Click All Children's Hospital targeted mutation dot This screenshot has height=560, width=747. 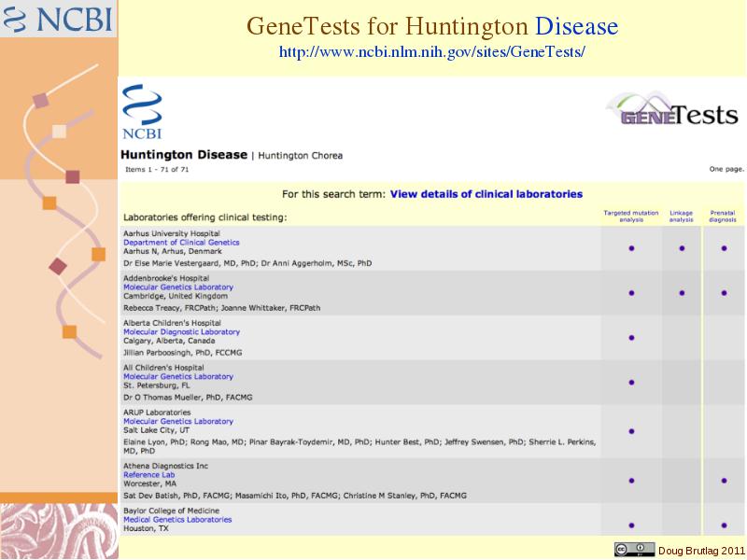pos(632,383)
